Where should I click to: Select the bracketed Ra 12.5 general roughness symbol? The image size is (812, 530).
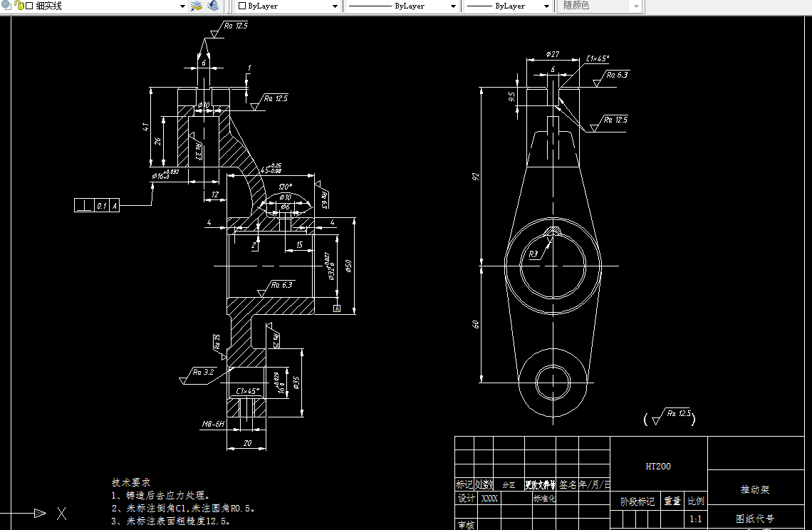click(x=670, y=417)
